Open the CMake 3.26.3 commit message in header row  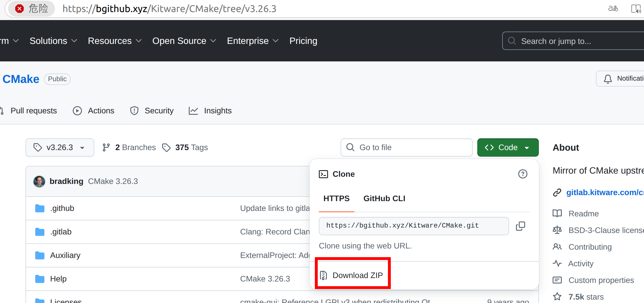click(x=113, y=181)
